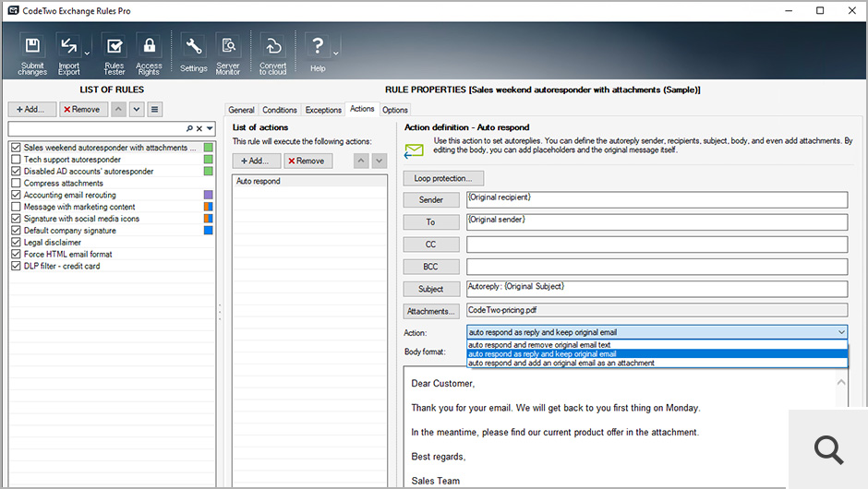Viewport: 868px width, 489px height.
Task: Click the search magnifier in rules filter
Action: tap(189, 128)
